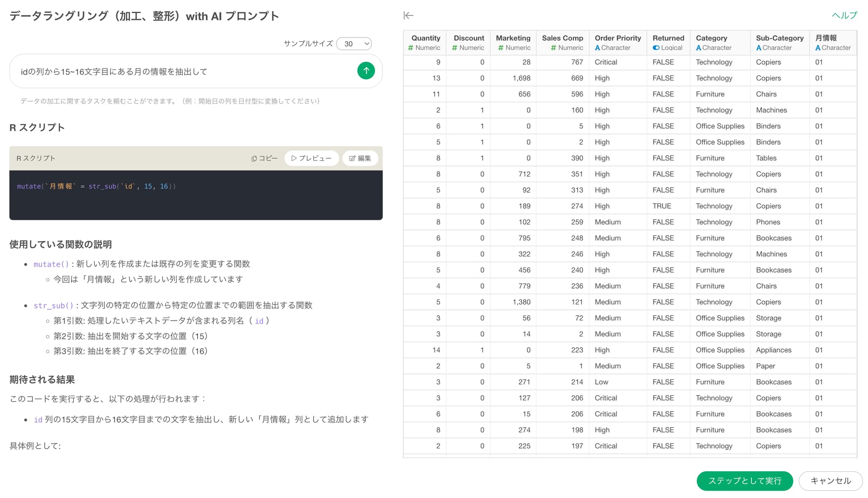This screenshot has height=498, width=868.
Task: Click the green submit arrow button
Action: click(x=366, y=71)
